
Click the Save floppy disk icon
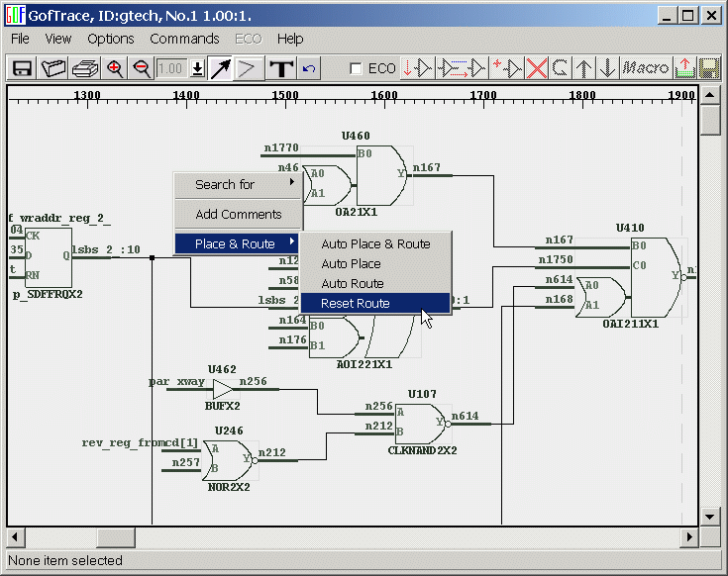[x=21, y=68]
